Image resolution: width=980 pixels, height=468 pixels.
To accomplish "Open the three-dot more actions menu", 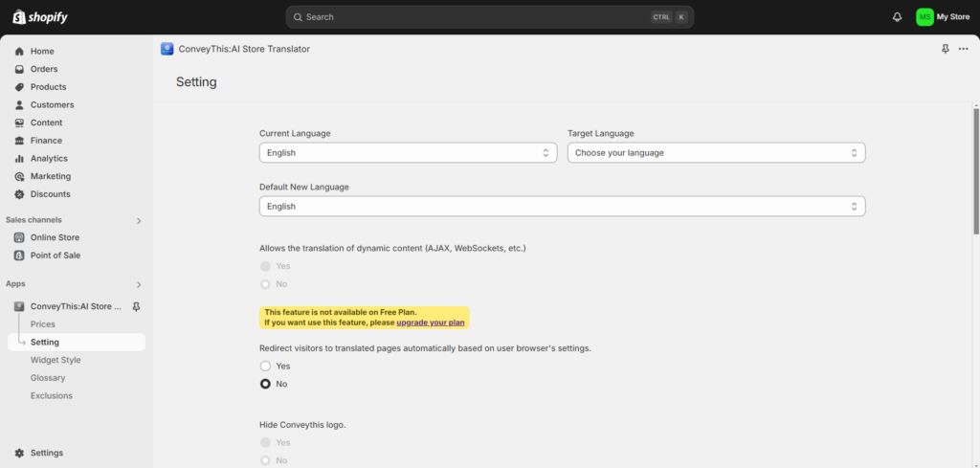I will [x=963, y=49].
